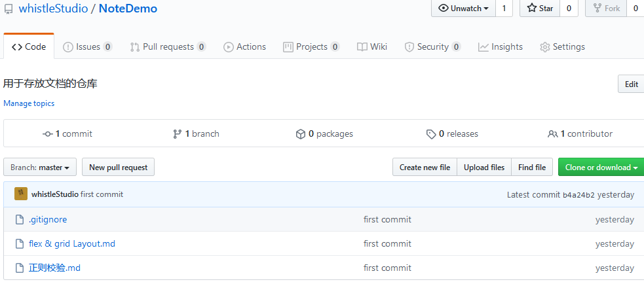This screenshot has width=644, height=282.
Task: Click the whistleStudio avatar in the commit row
Action: click(21, 194)
